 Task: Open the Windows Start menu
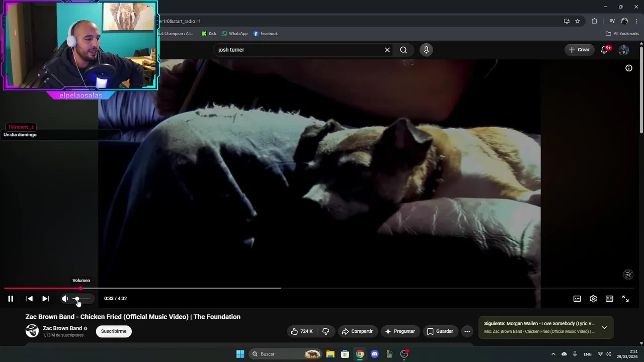240,354
